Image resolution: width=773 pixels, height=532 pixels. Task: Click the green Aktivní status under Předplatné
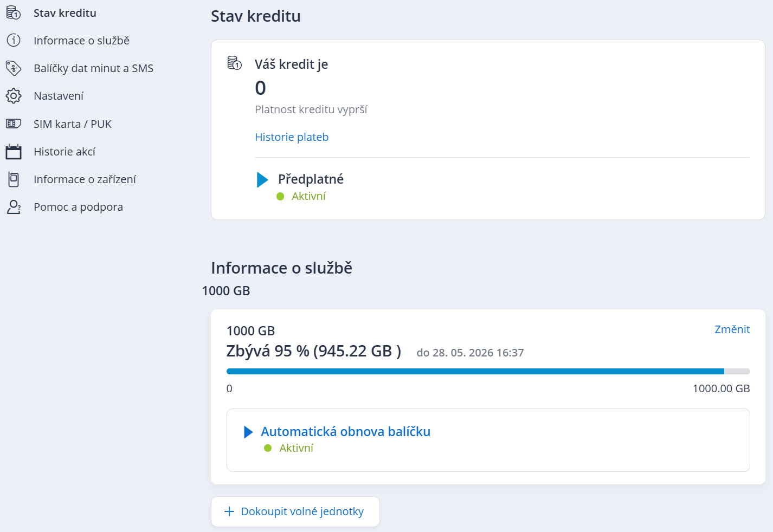point(308,196)
